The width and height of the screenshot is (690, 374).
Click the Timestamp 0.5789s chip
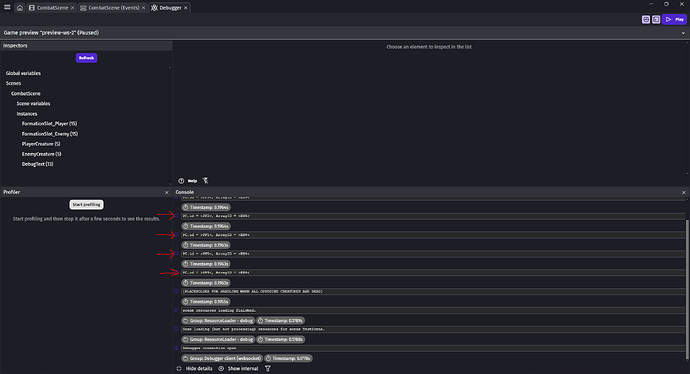[x=280, y=321]
